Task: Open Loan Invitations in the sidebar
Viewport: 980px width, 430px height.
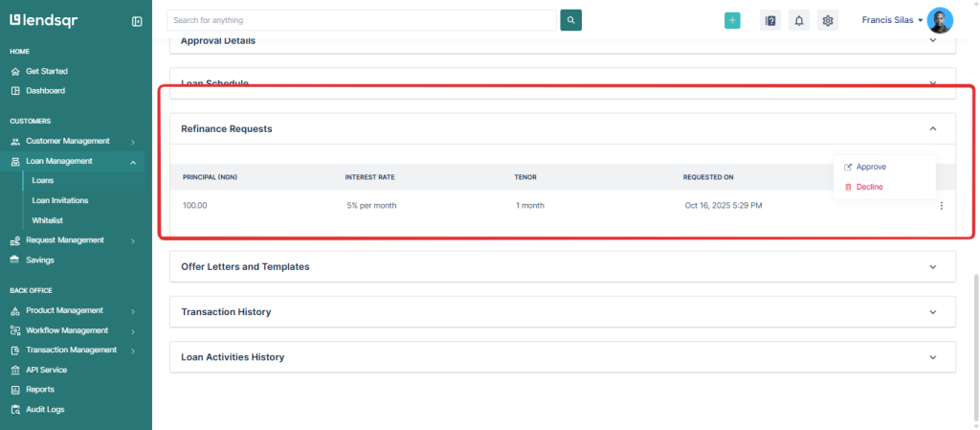Action: point(59,200)
